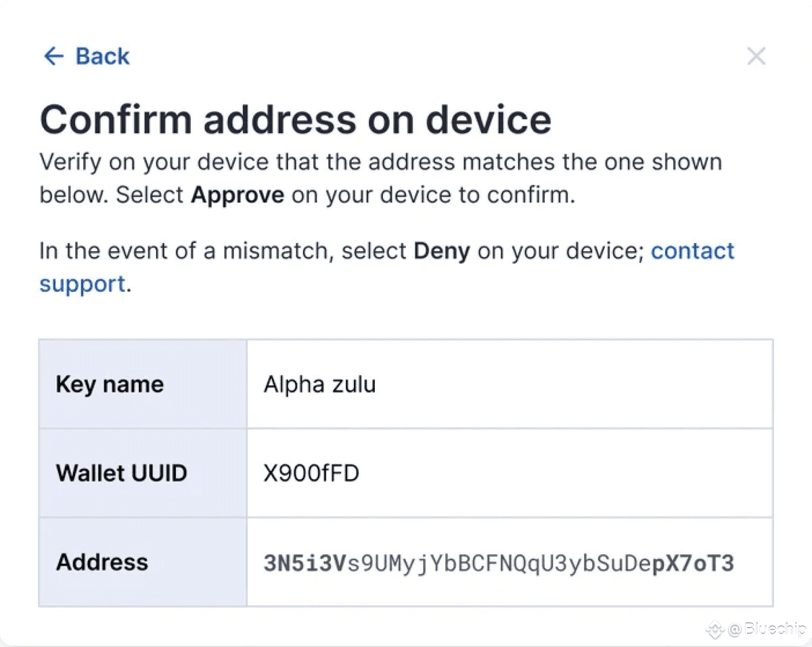Click the bold Deny word in instructions
The height and width of the screenshot is (647, 812).
442,251
